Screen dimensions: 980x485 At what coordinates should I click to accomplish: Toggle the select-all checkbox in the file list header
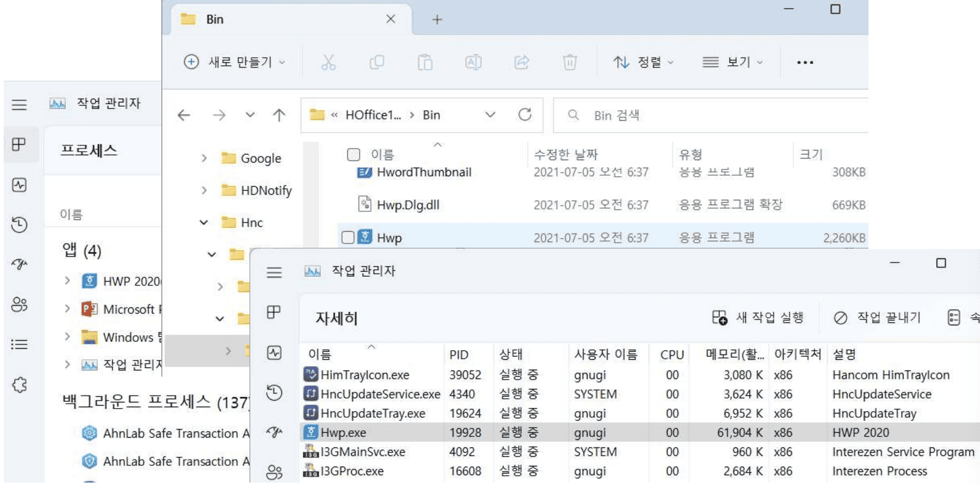pos(354,155)
